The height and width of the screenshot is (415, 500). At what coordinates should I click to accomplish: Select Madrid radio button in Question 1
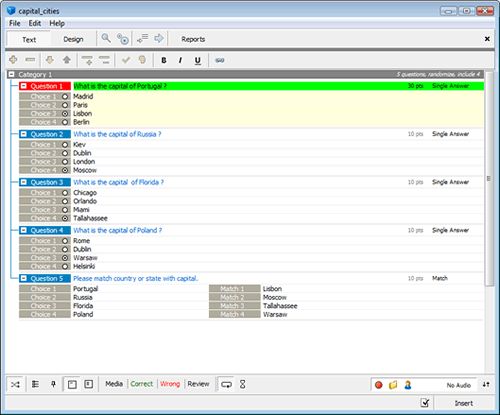pyautogui.click(x=65, y=97)
